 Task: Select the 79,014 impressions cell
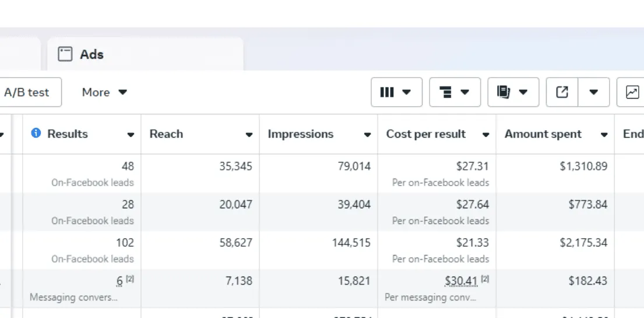coord(318,173)
